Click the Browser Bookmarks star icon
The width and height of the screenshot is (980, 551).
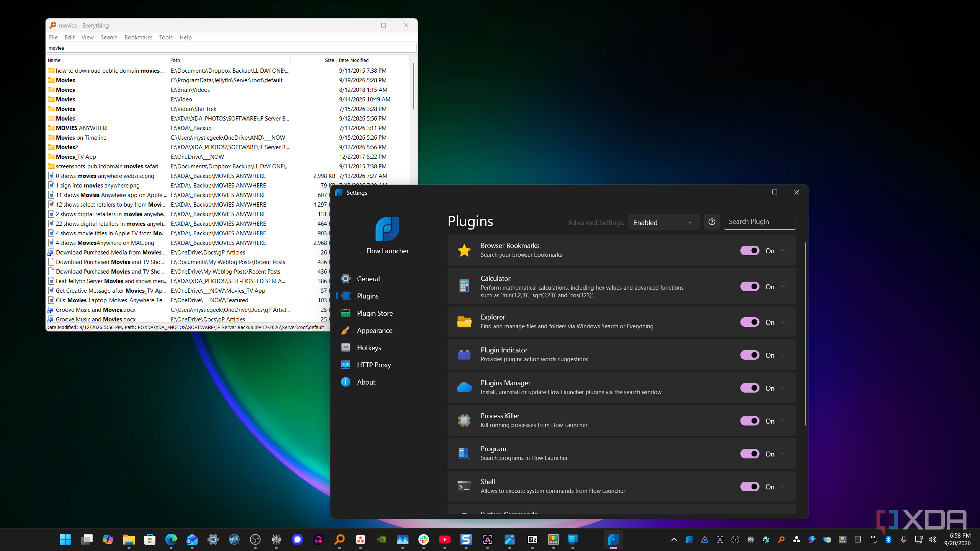point(464,250)
